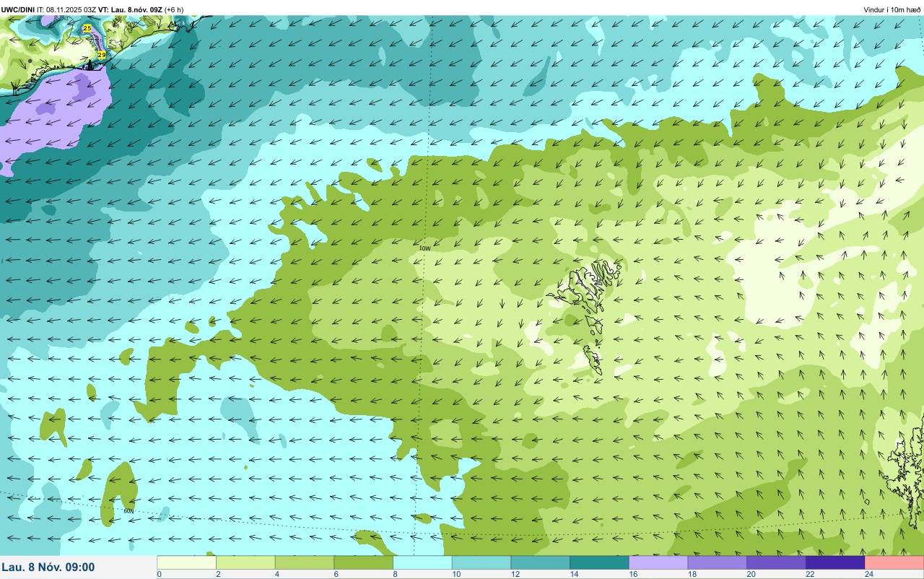Click the '60N' latitude label on map
Viewport: 924px width, 579px height.
(128, 510)
